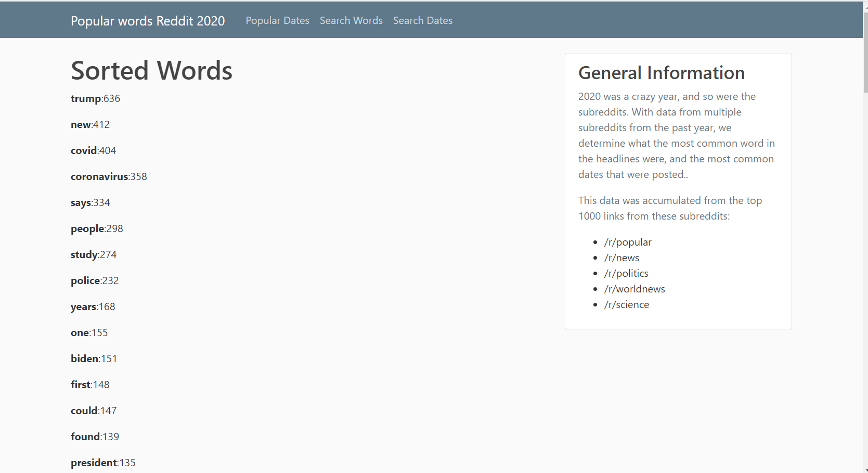Image resolution: width=868 pixels, height=473 pixels.
Task: Click the /r/popular list item
Action: click(x=628, y=242)
